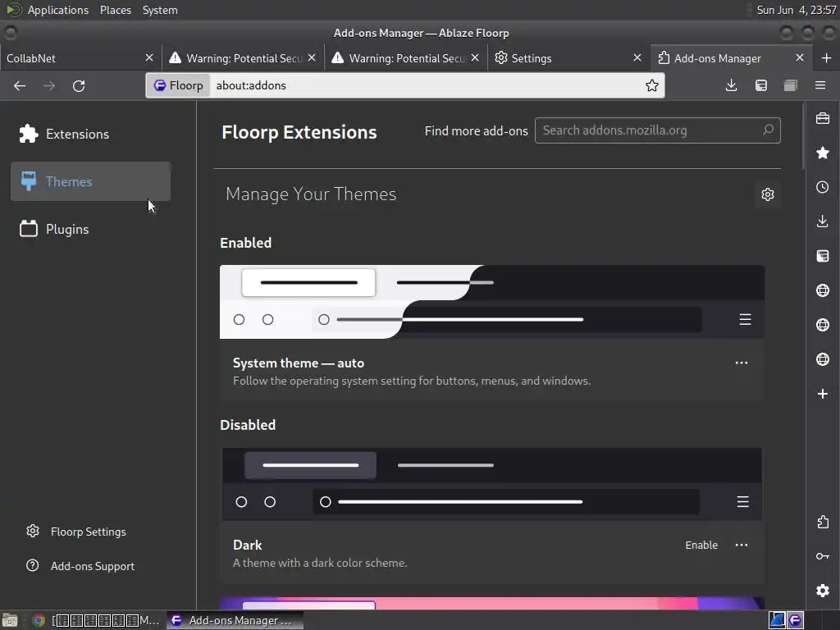Click the System theme preview thumbnail

(x=492, y=302)
